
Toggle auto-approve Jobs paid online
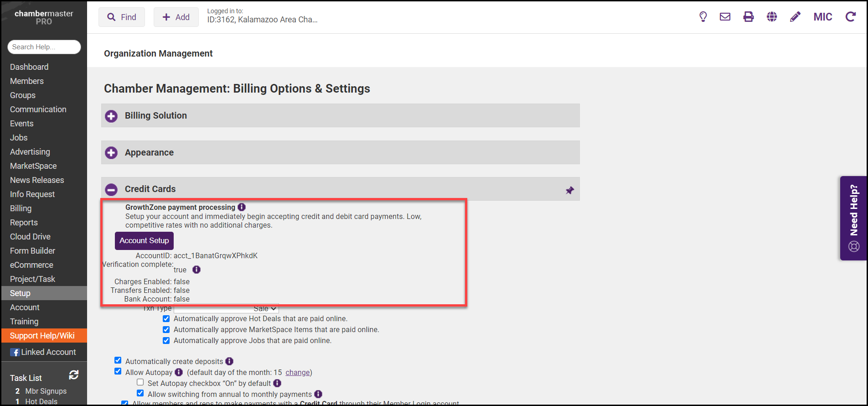pos(166,341)
